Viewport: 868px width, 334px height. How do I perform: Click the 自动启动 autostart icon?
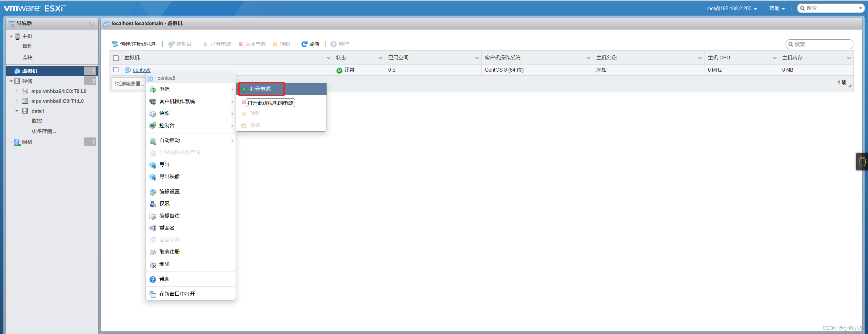click(153, 141)
